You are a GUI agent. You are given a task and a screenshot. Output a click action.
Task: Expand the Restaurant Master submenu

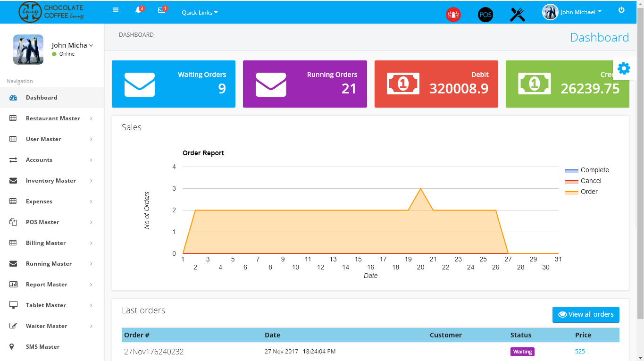click(x=52, y=118)
